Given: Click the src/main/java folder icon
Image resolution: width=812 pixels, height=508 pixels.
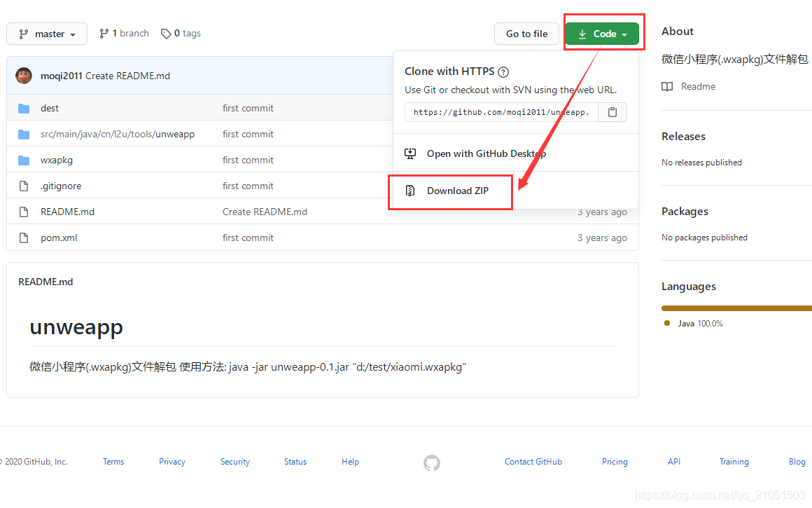Looking at the screenshot, I should [x=24, y=135].
